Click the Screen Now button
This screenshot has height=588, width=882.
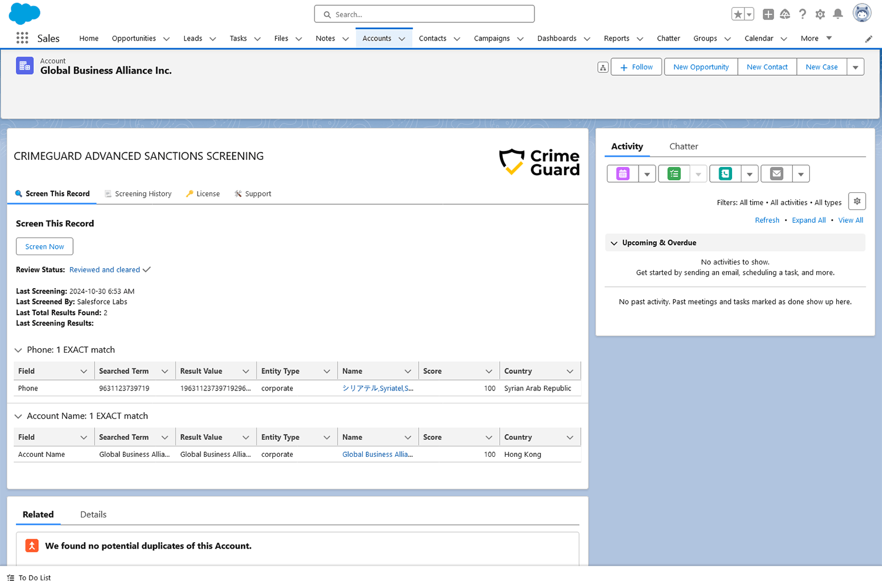tap(45, 246)
